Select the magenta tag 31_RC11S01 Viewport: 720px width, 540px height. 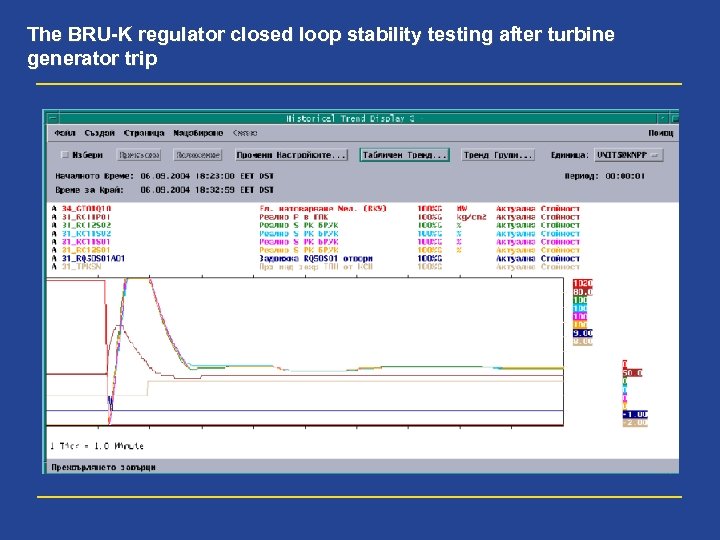[87, 242]
